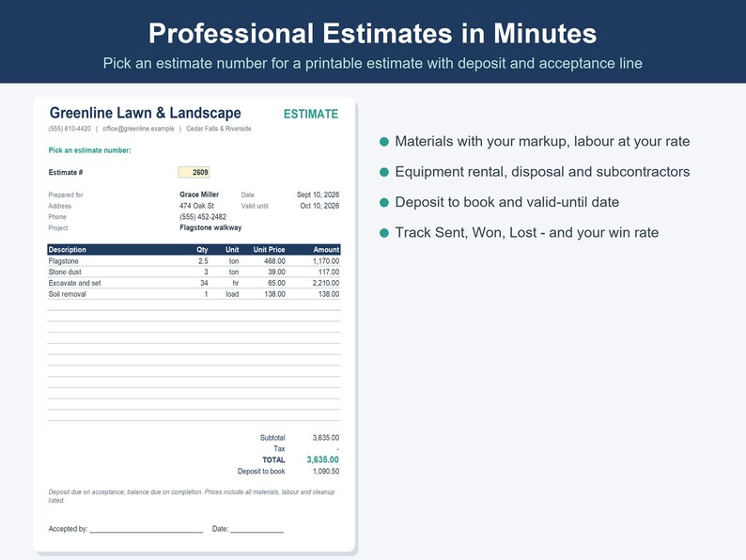This screenshot has width=746, height=560.
Task: Click the 'Greenline Lawn & Landscape' company name
Action: tap(145, 113)
